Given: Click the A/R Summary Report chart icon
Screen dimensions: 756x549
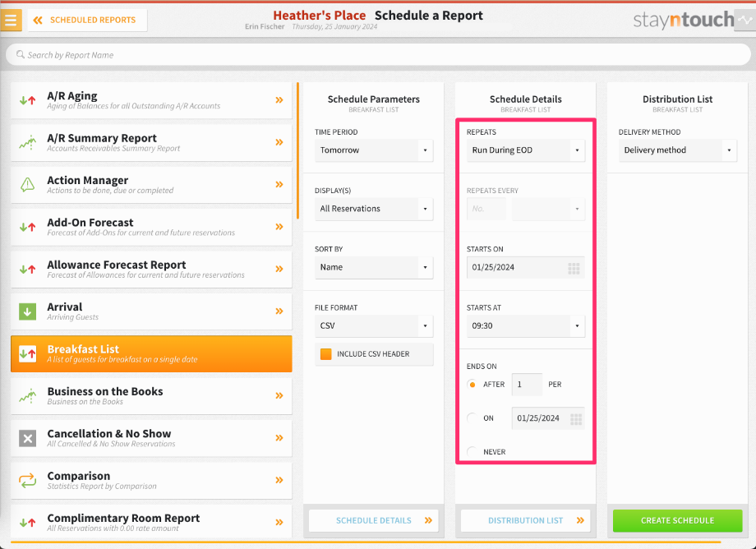Looking at the screenshot, I should [27, 142].
